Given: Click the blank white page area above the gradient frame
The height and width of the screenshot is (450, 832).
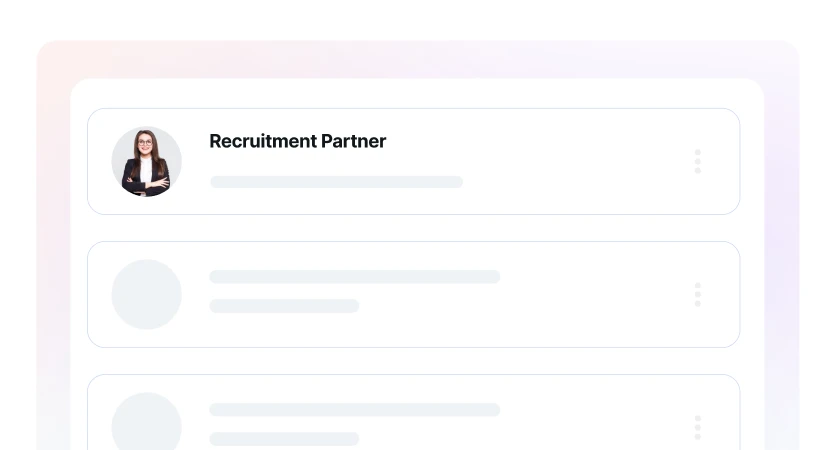Looking at the screenshot, I should (x=413, y=18).
